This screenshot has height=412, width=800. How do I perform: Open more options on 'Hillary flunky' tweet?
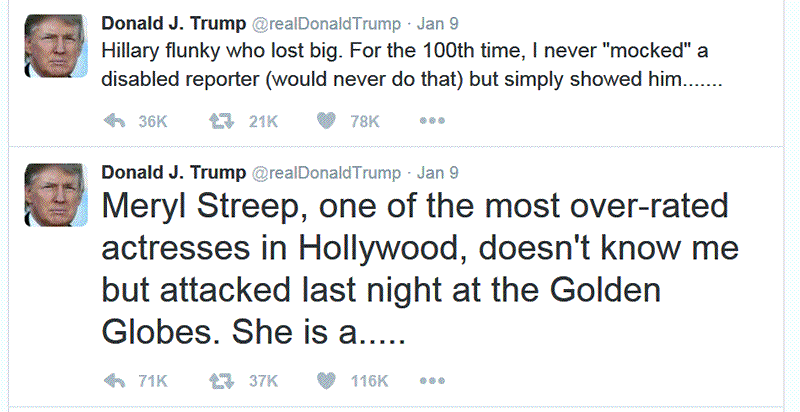432,122
